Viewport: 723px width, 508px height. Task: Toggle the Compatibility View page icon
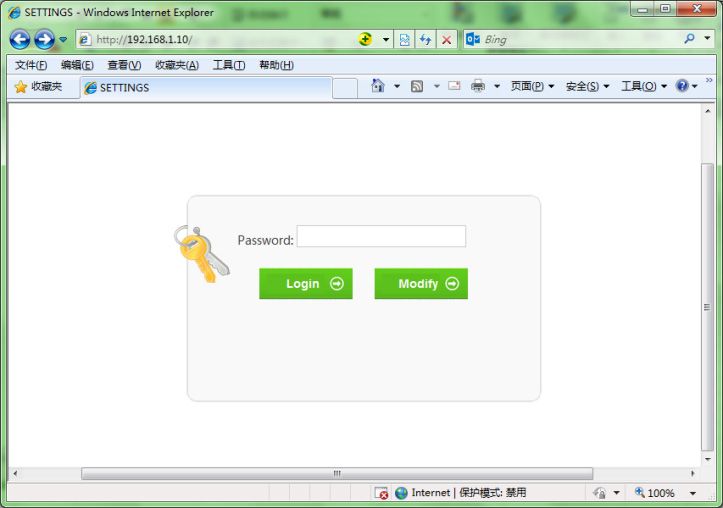click(404, 40)
